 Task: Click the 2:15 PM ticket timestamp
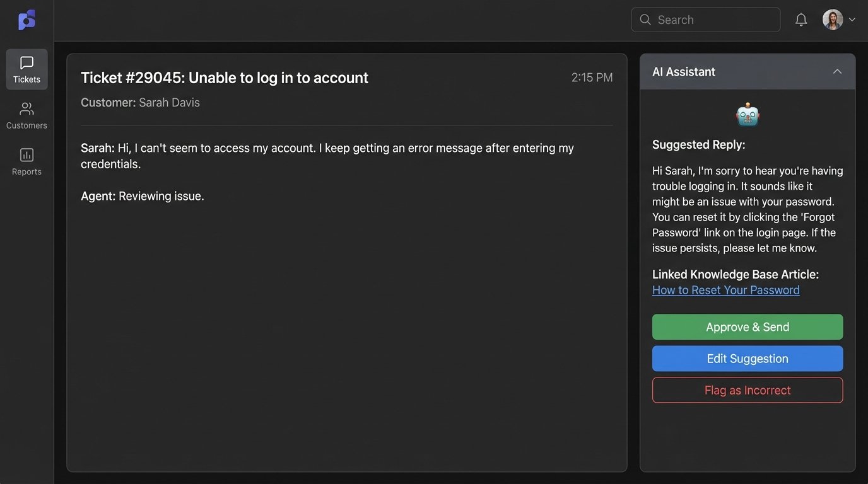click(592, 78)
